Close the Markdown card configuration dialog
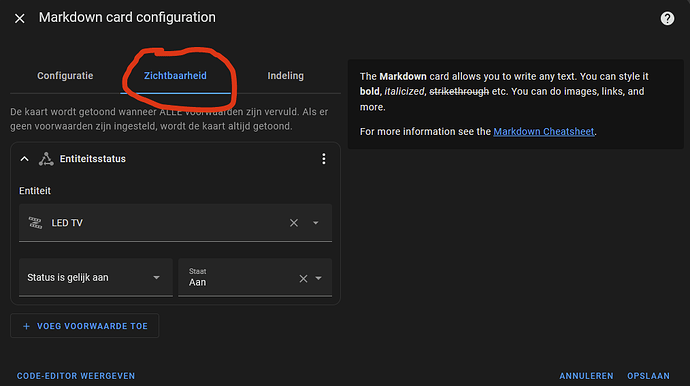The width and height of the screenshot is (690, 386). 19,18
